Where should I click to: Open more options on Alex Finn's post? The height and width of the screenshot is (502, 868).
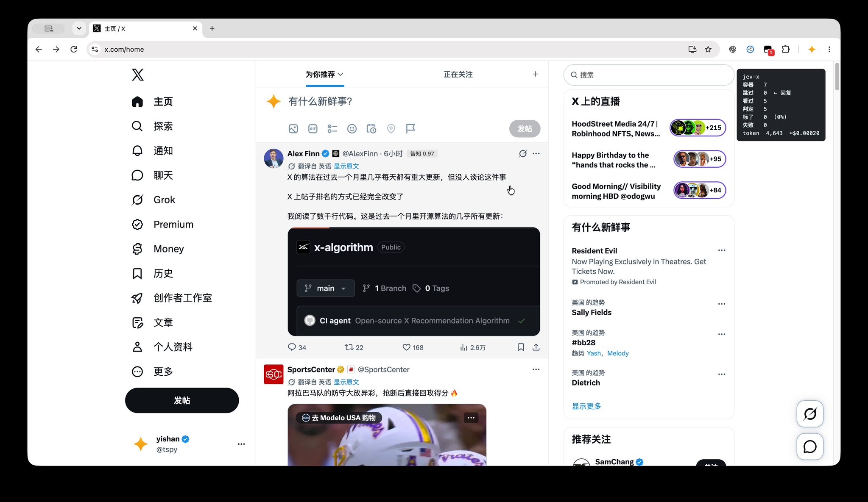point(536,154)
